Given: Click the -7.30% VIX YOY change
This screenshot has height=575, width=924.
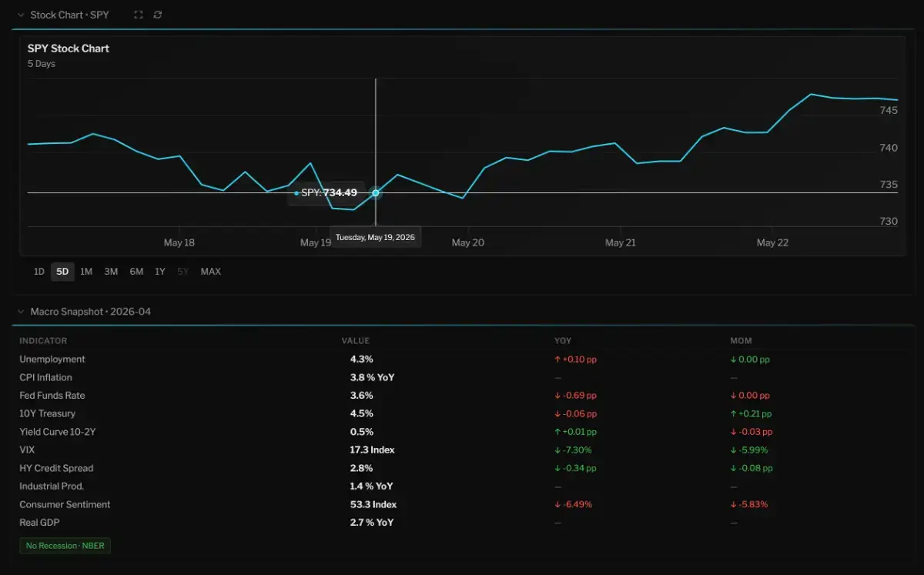Looking at the screenshot, I should pos(573,450).
